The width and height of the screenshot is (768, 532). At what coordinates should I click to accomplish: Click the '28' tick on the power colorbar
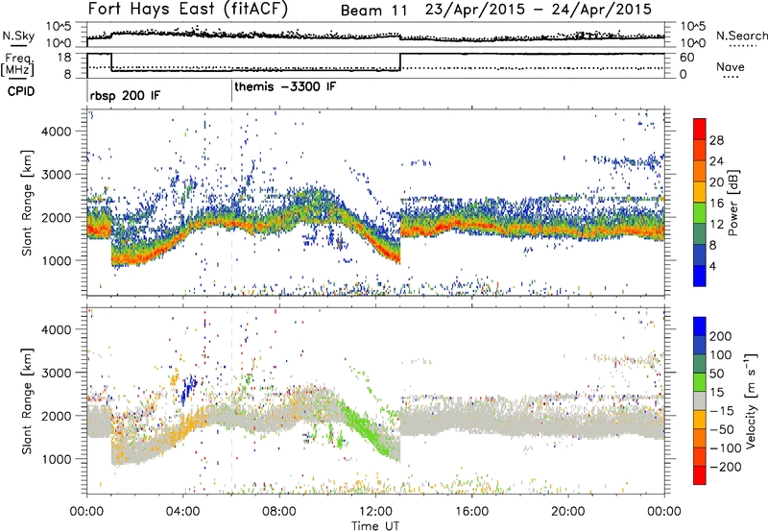(716, 140)
